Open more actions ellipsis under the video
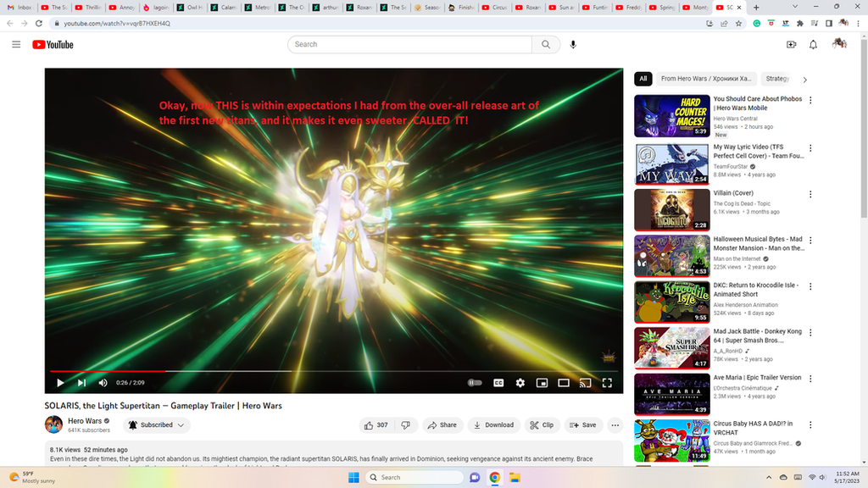Image resolution: width=868 pixels, height=488 pixels. coord(615,425)
